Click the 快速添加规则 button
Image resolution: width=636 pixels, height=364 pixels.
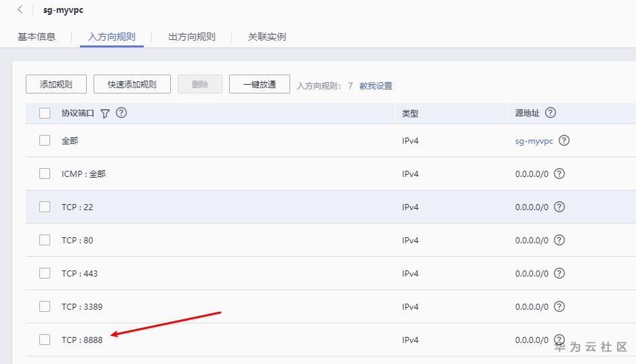pyautogui.click(x=132, y=85)
